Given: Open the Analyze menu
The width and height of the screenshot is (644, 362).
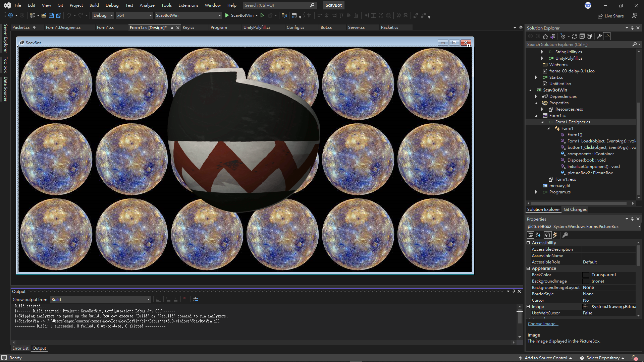Looking at the screenshot, I should 147,5.
